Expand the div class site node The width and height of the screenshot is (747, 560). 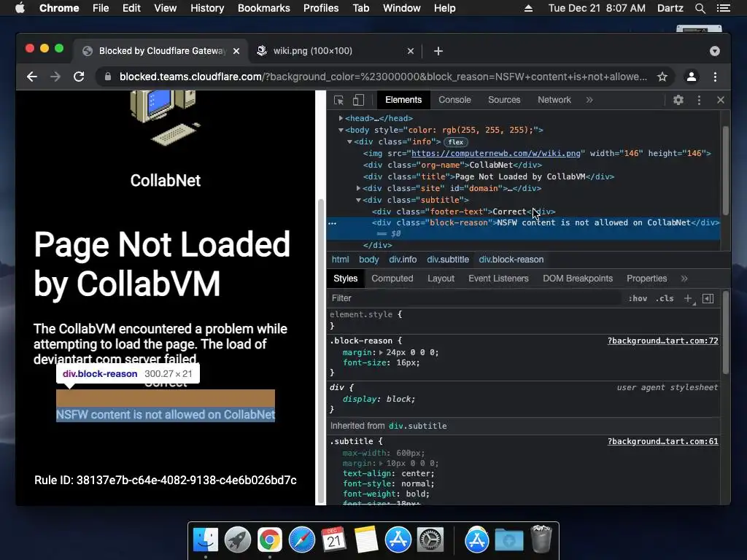point(358,188)
